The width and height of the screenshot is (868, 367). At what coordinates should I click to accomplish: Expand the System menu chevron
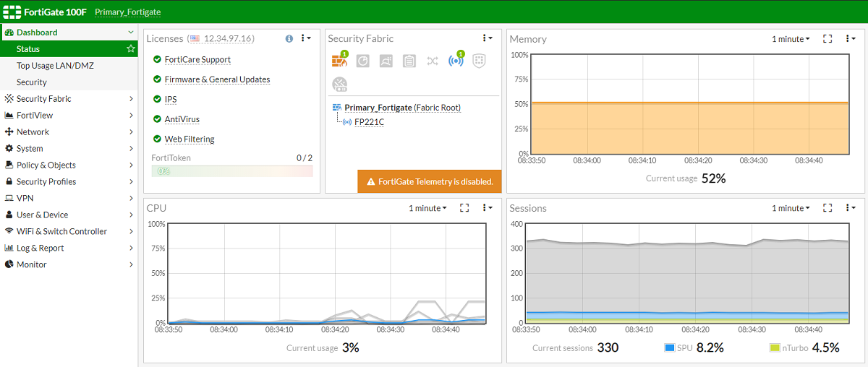click(131, 149)
